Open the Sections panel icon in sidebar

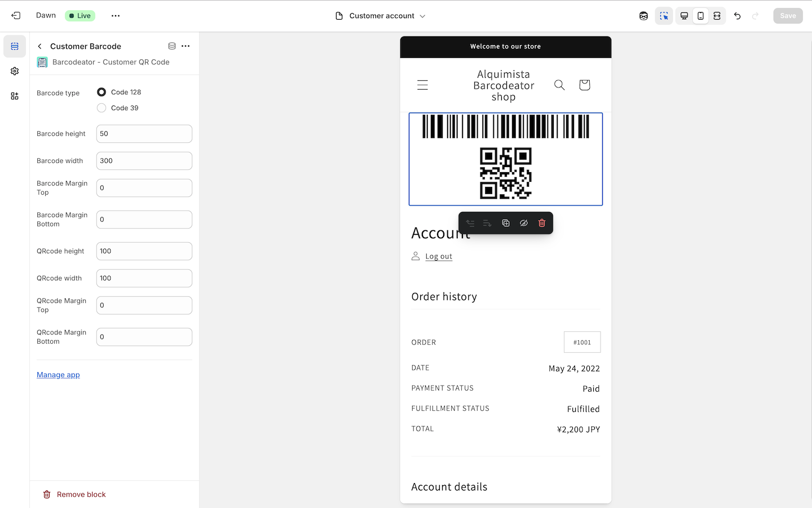click(15, 46)
